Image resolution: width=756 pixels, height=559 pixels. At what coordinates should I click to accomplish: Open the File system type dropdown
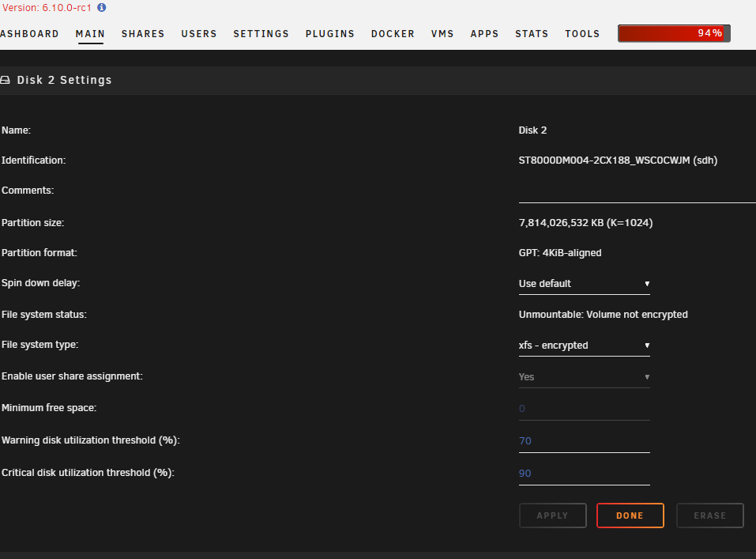(585, 346)
